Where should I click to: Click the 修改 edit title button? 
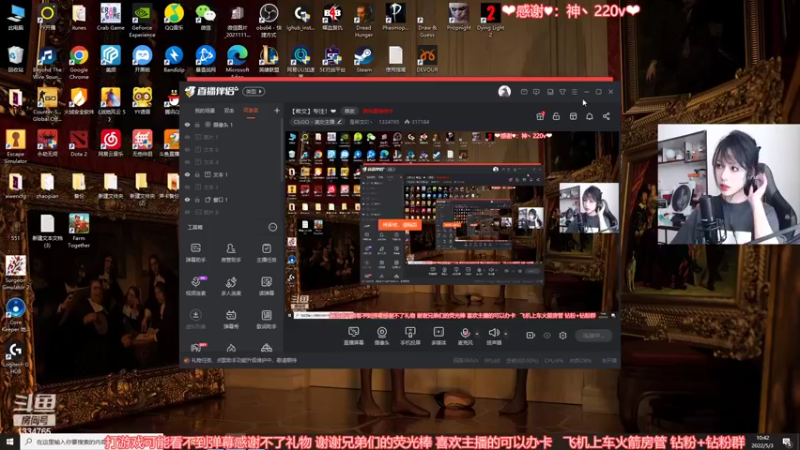click(349, 111)
